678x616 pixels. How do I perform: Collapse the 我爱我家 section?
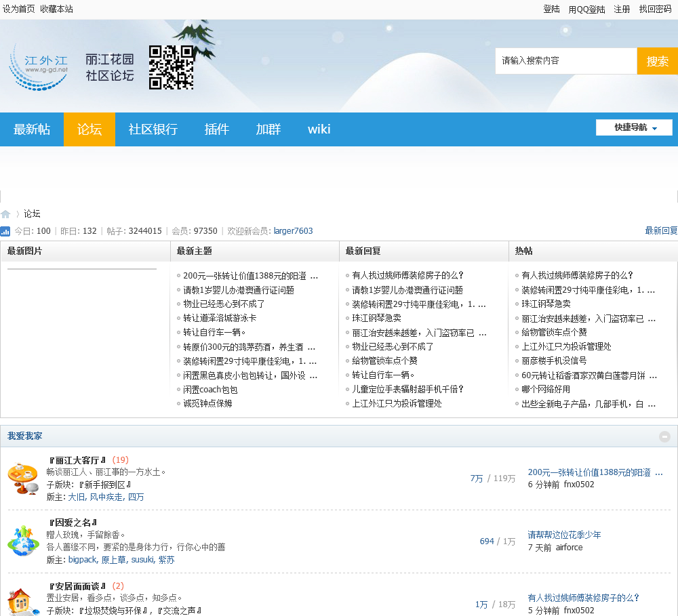pos(665,436)
